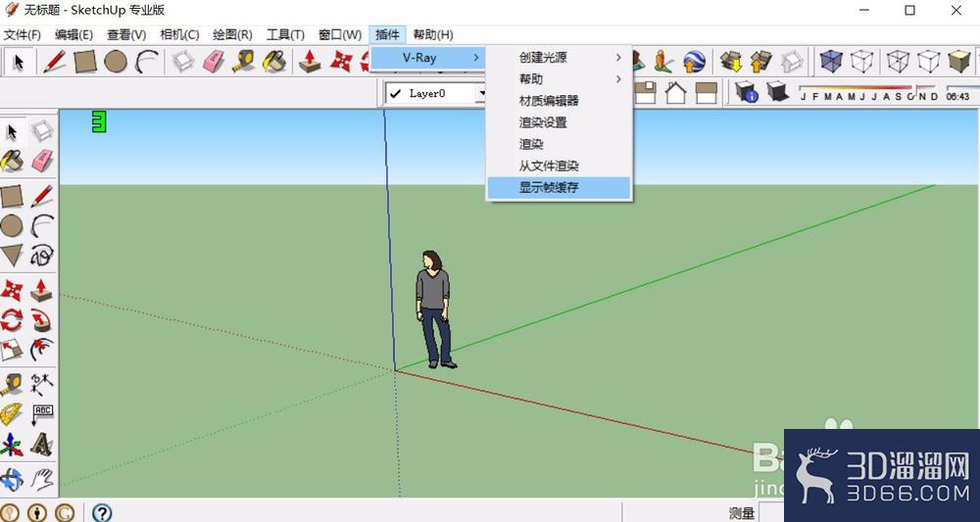The image size is (980, 522).
Task: Activate the Orbit tool
Action: tap(11, 480)
